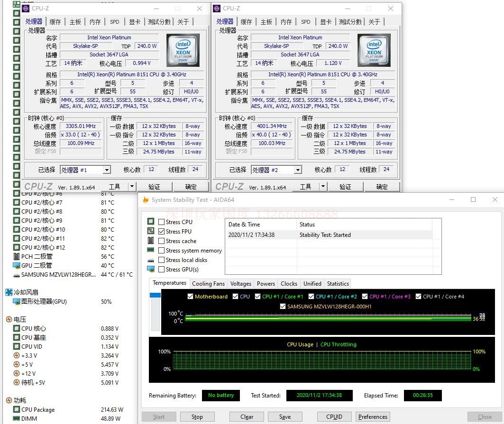Click the PCH 二极管 chip icon
This screenshot has width=504, height=424.
(17, 256)
